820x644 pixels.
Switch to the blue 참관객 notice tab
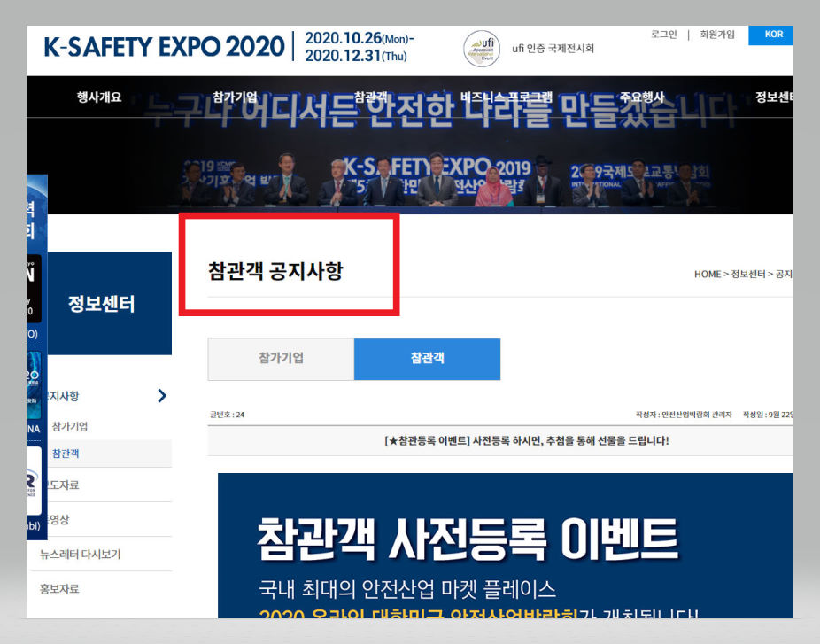pyautogui.click(x=427, y=359)
